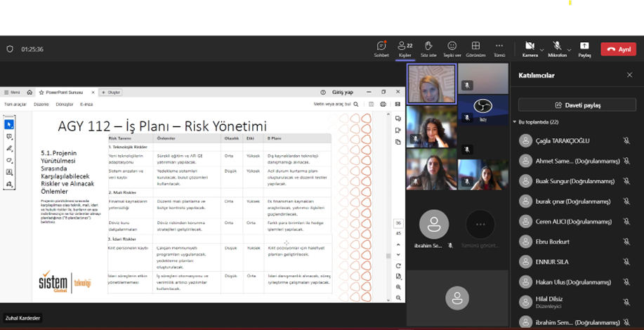Toggle the Kamera on or off
644x330 pixels.
[x=530, y=48]
